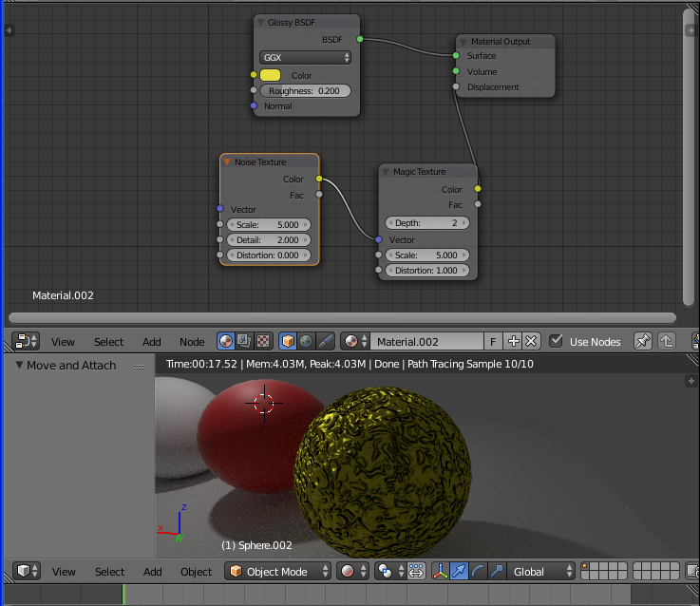The height and width of the screenshot is (606, 700).
Task: Click the add new material plus icon
Action: (514, 341)
